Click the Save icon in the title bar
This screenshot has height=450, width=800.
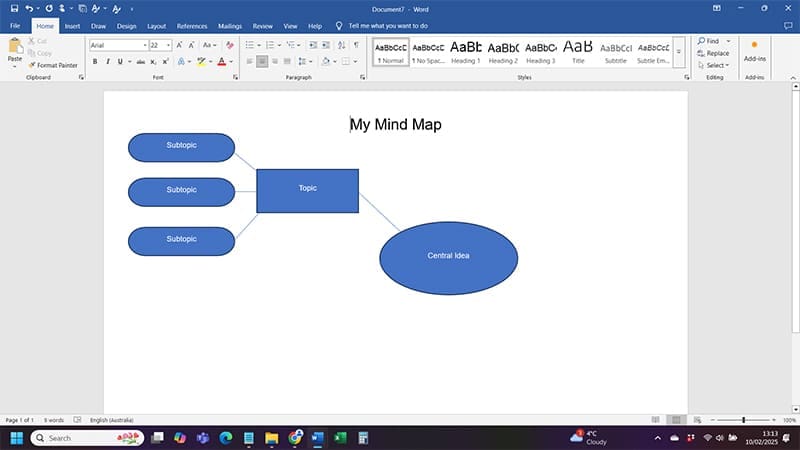click(x=14, y=8)
